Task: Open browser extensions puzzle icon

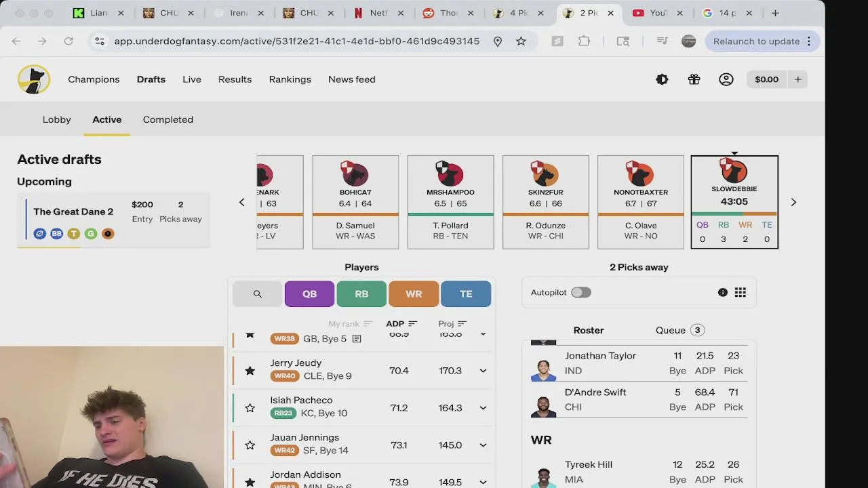Action: (x=584, y=41)
